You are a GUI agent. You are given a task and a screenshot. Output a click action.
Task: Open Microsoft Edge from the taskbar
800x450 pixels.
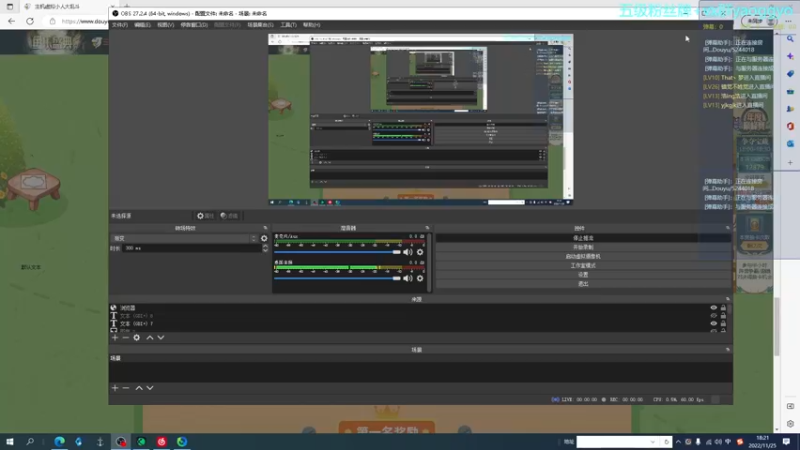(60, 442)
